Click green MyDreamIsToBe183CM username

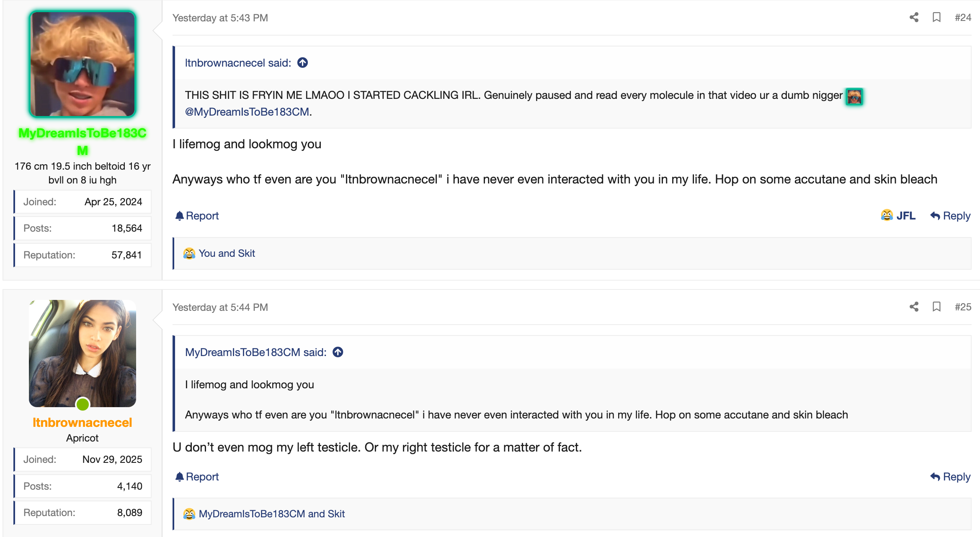pyautogui.click(x=83, y=142)
